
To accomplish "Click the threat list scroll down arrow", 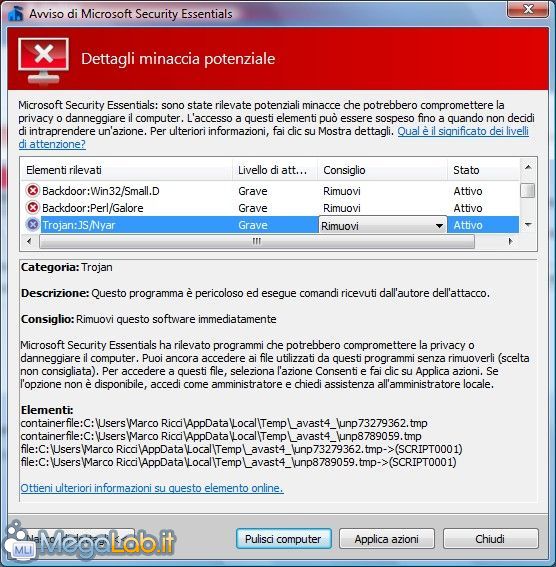I will tap(528, 225).
